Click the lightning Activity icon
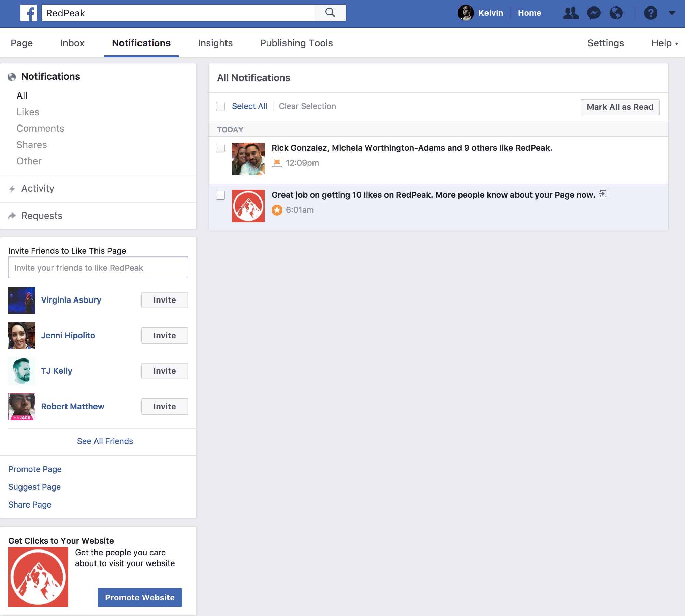685x616 pixels. [12, 189]
